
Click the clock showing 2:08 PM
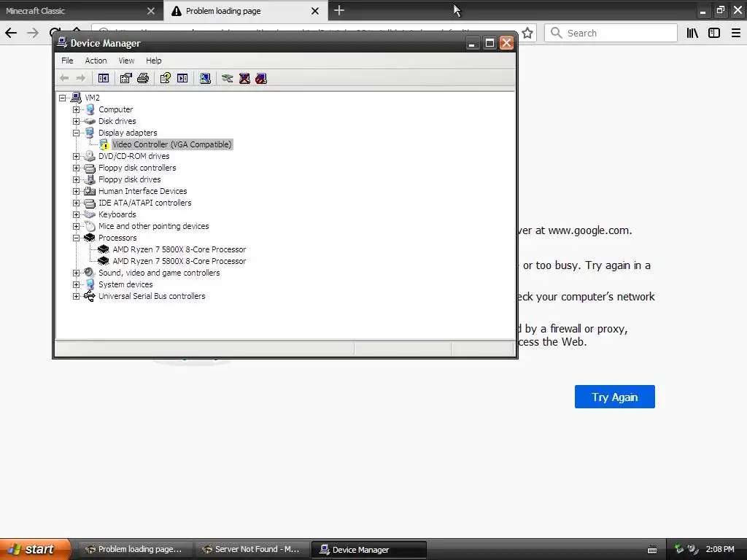(720, 549)
